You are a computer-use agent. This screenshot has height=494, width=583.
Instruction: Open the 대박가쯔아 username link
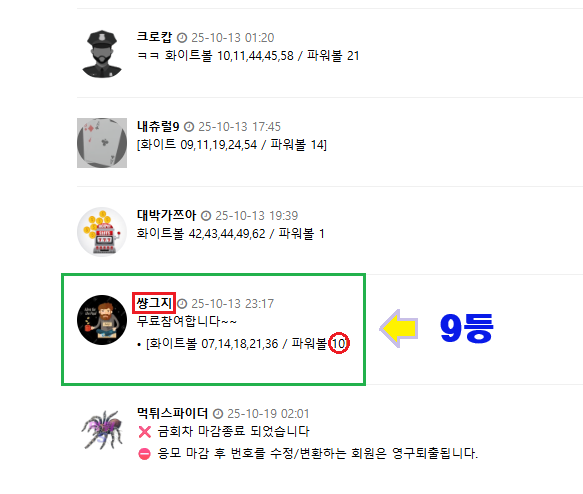pos(166,214)
